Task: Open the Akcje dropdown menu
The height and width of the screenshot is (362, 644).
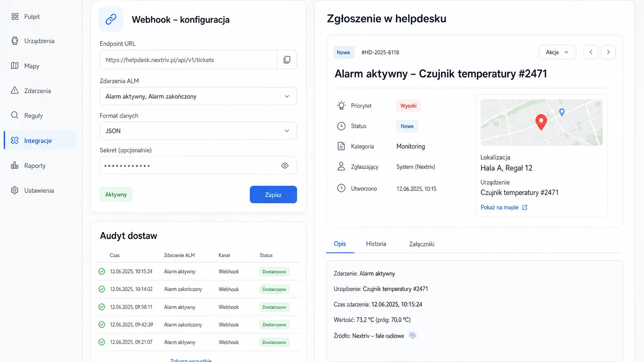Action: (x=557, y=52)
